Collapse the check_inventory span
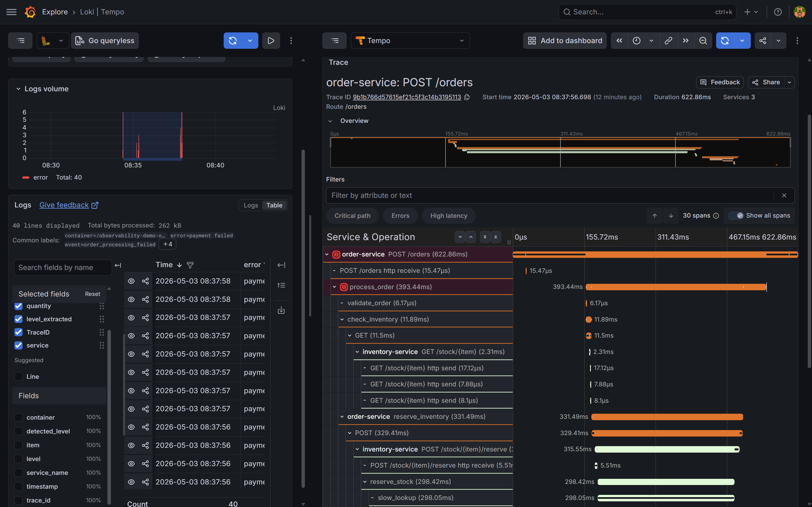The height and width of the screenshot is (507, 812). 342,320
